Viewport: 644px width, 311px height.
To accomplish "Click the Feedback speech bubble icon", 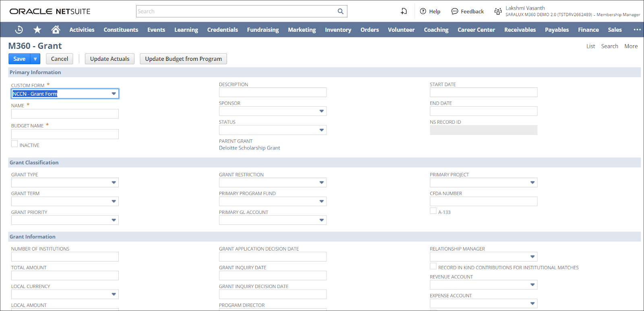I will click(454, 11).
